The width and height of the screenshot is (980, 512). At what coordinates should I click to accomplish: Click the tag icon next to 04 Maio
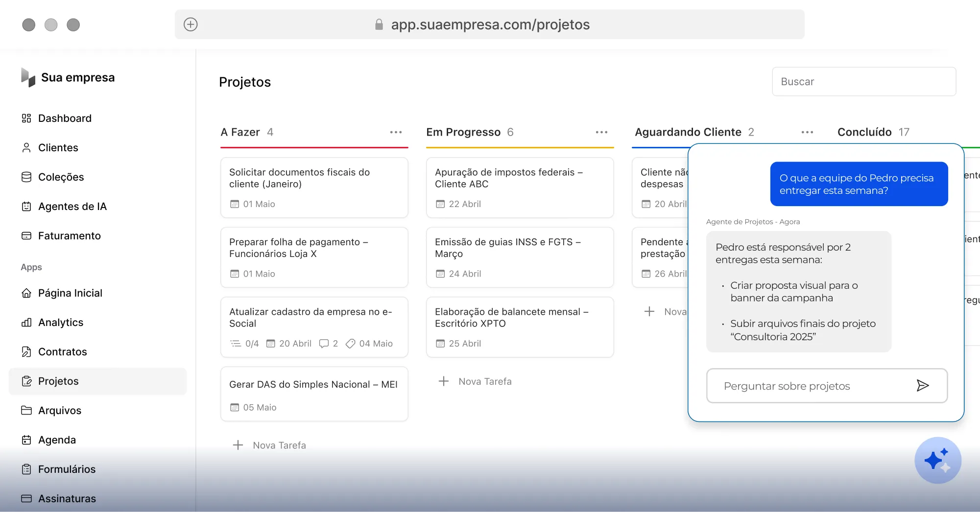[x=350, y=344]
